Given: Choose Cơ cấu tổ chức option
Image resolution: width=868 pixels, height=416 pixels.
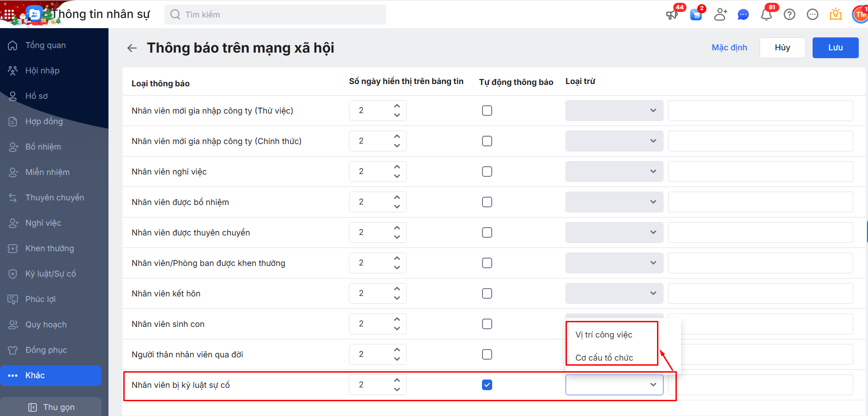Looking at the screenshot, I should pyautogui.click(x=604, y=358).
